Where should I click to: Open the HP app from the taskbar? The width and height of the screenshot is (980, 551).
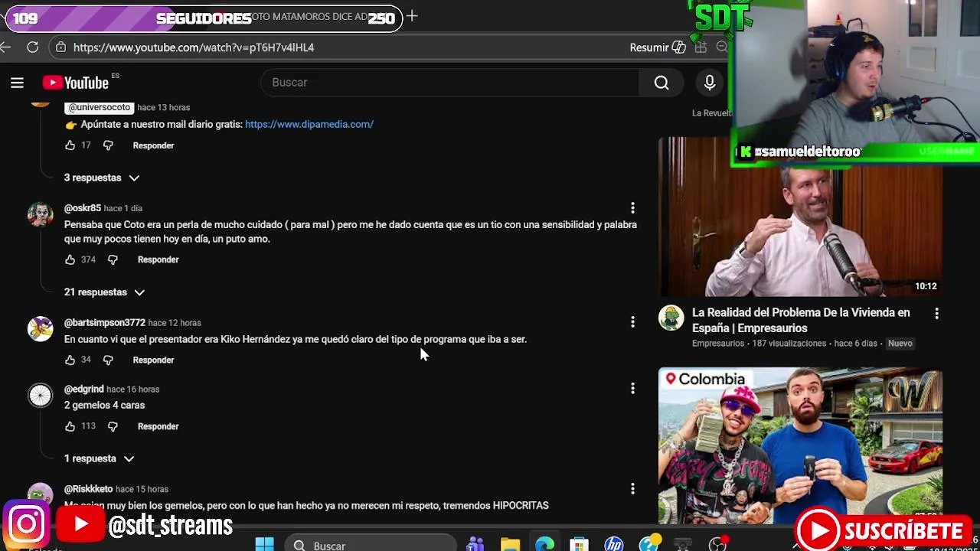tap(613, 544)
